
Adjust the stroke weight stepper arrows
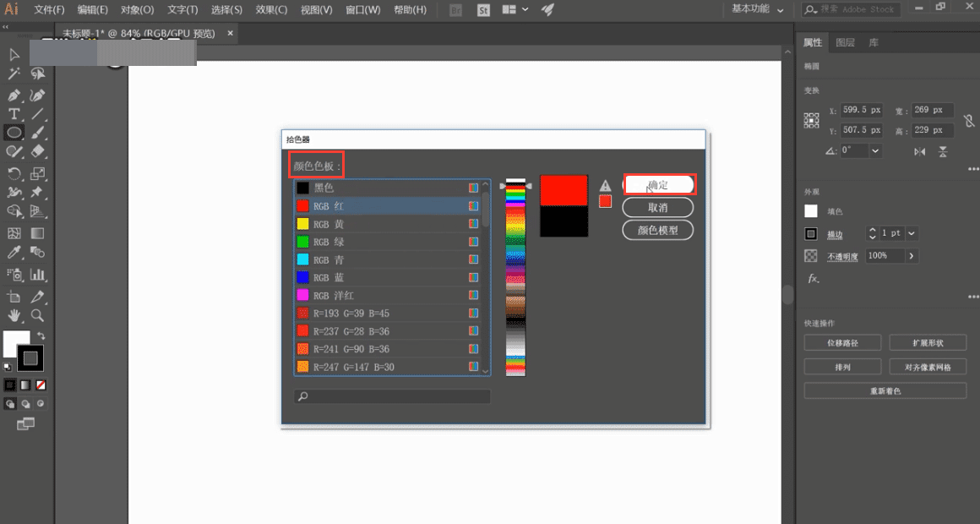coord(873,233)
